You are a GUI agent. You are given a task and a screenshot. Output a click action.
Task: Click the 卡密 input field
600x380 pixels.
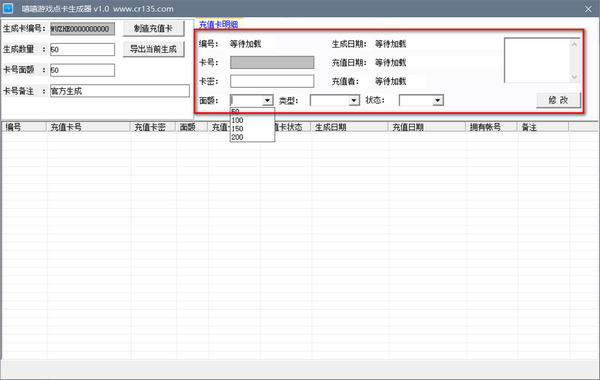(272, 81)
